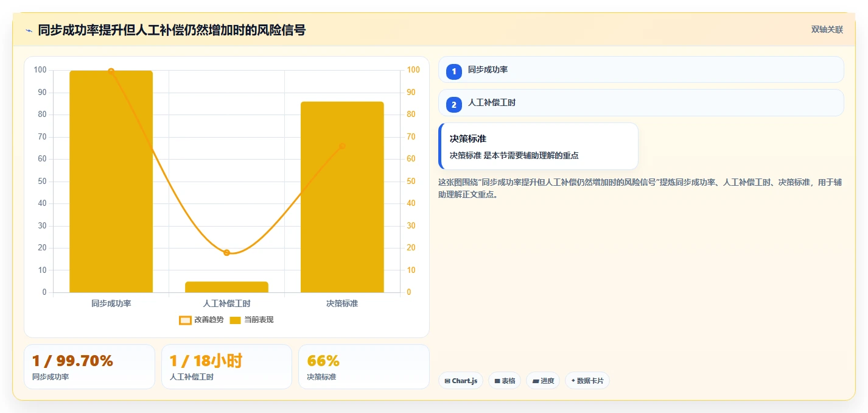The height and width of the screenshot is (413, 868).
Task: Toggle 当前表现 legend swatch
Action: coord(236,320)
